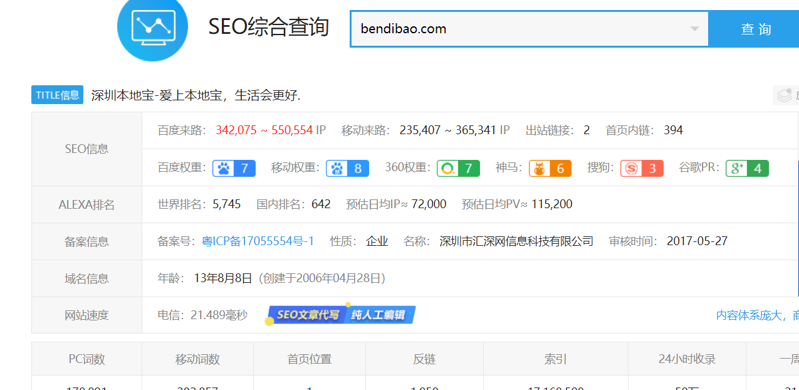Click domain age 13年8月8日

coord(223,278)
